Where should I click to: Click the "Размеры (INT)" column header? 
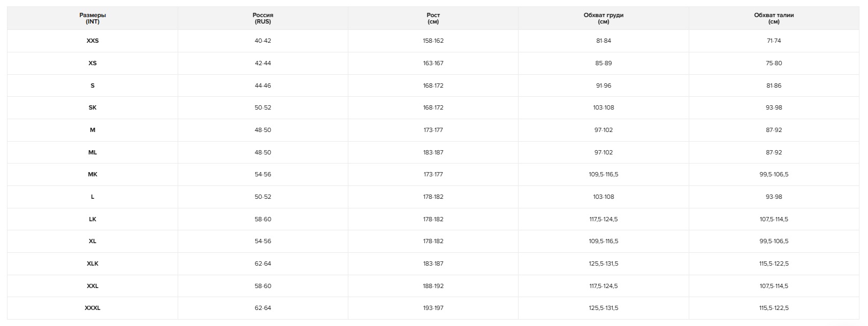click(93, 18)
